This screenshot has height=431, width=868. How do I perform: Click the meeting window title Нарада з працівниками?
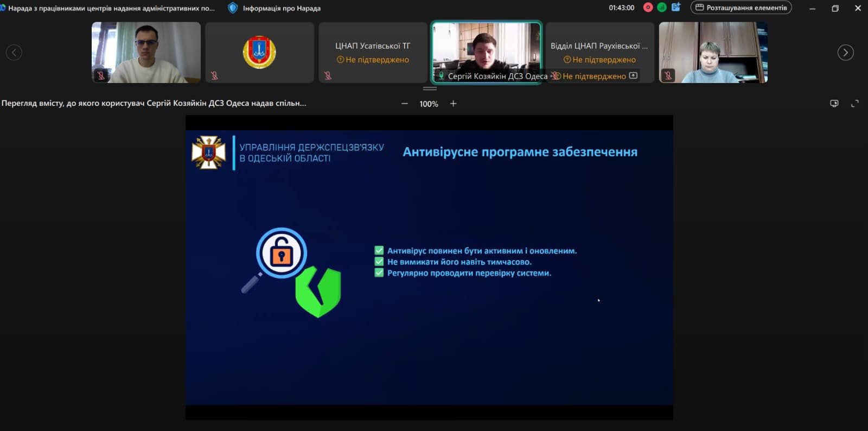click(111, 8)
